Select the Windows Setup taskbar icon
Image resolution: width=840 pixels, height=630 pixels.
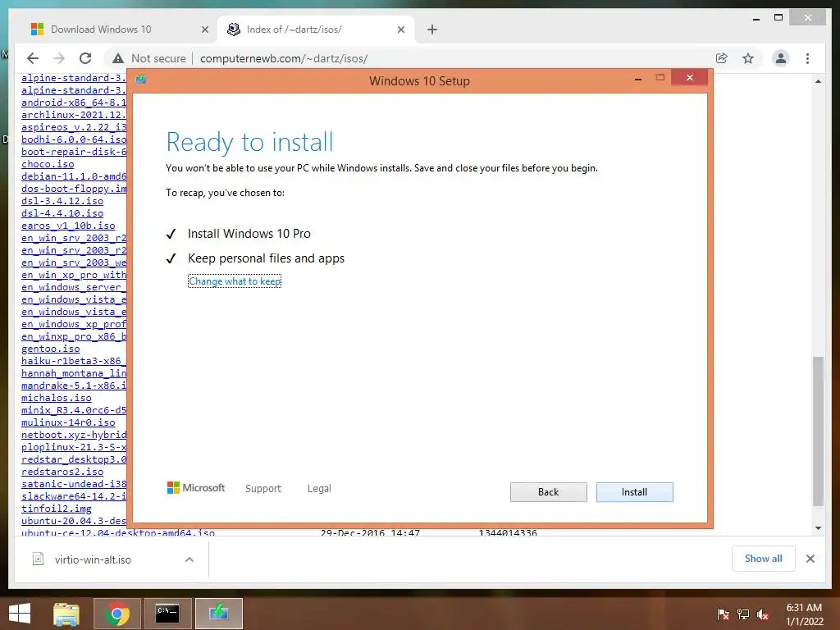pos(218,614)
